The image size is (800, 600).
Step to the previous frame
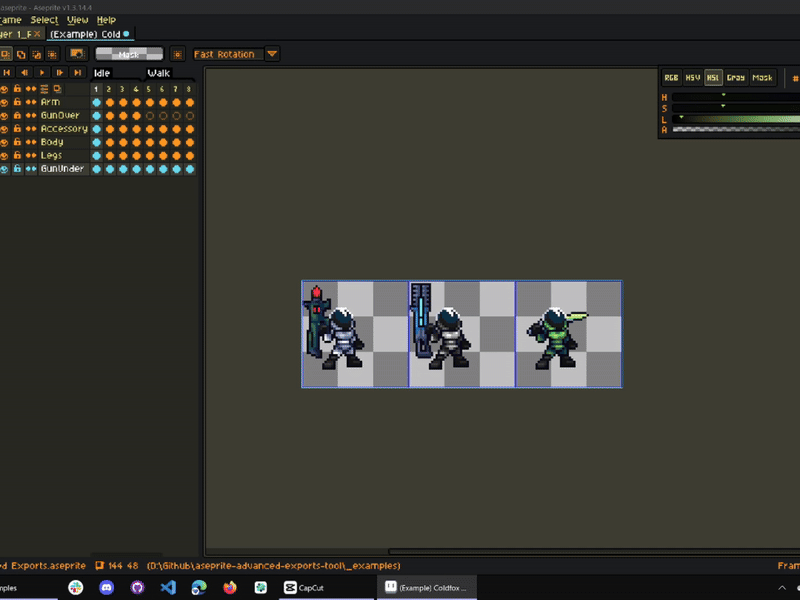click(x=24, y=73)
